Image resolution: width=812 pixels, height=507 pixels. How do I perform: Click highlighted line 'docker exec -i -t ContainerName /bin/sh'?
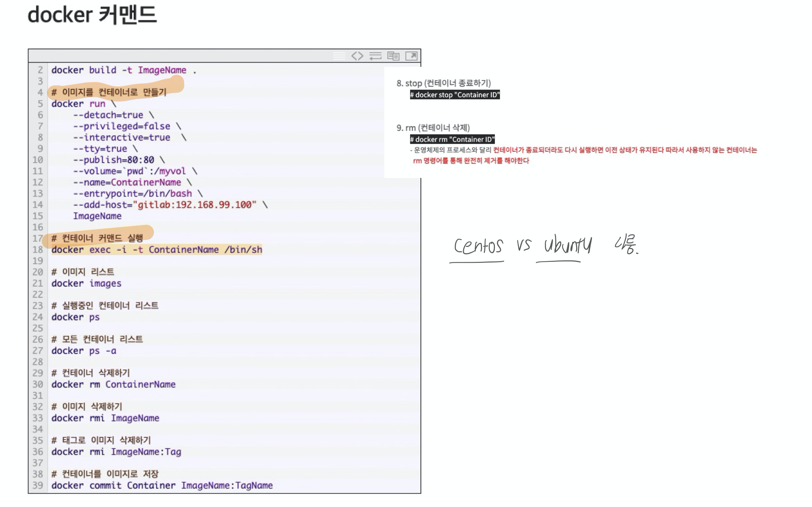click(x=157, y=250)
